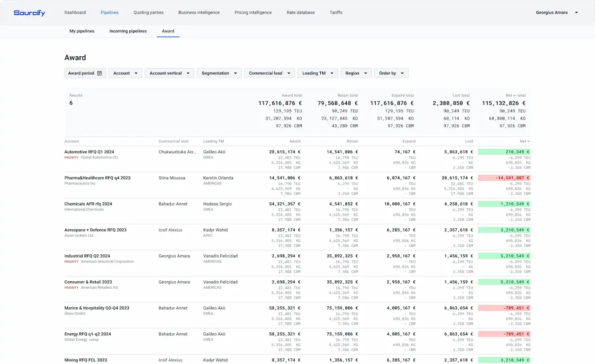Open the Georgius Amara user menu
Screen dimensions: 595x364
pos(556,13)
